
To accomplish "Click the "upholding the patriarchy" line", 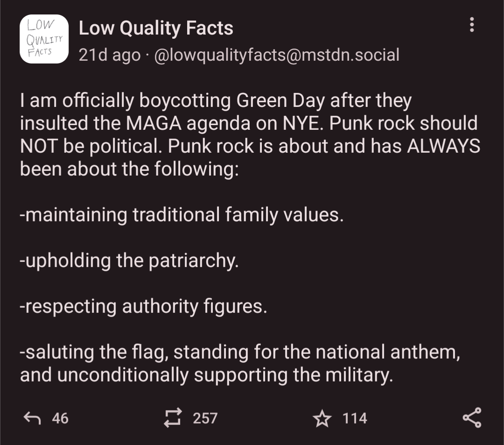I will (129, 261).
